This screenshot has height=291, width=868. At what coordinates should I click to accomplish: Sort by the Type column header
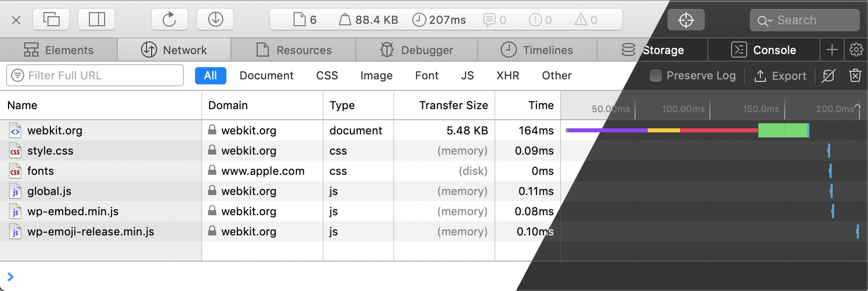click(358, 105)
